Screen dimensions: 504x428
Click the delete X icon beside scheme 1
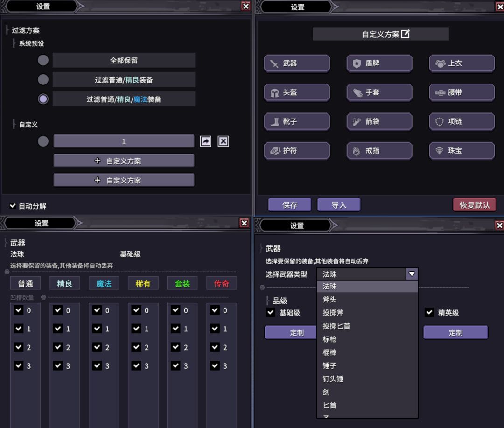click(224, 141)
